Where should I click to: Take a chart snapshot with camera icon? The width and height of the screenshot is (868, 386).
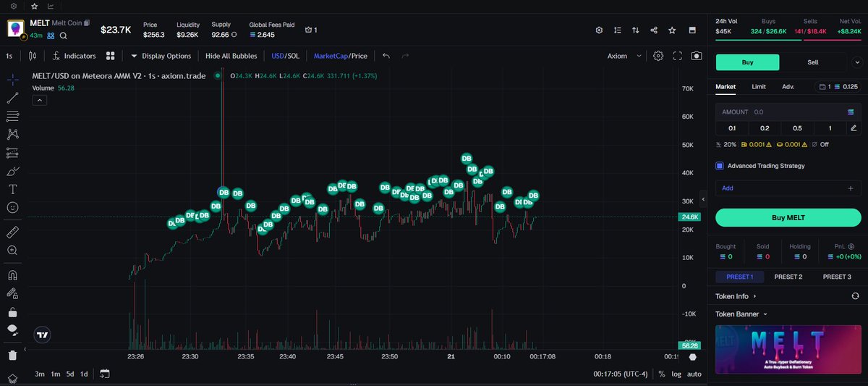pyautogui.click(x=697, y=56)
